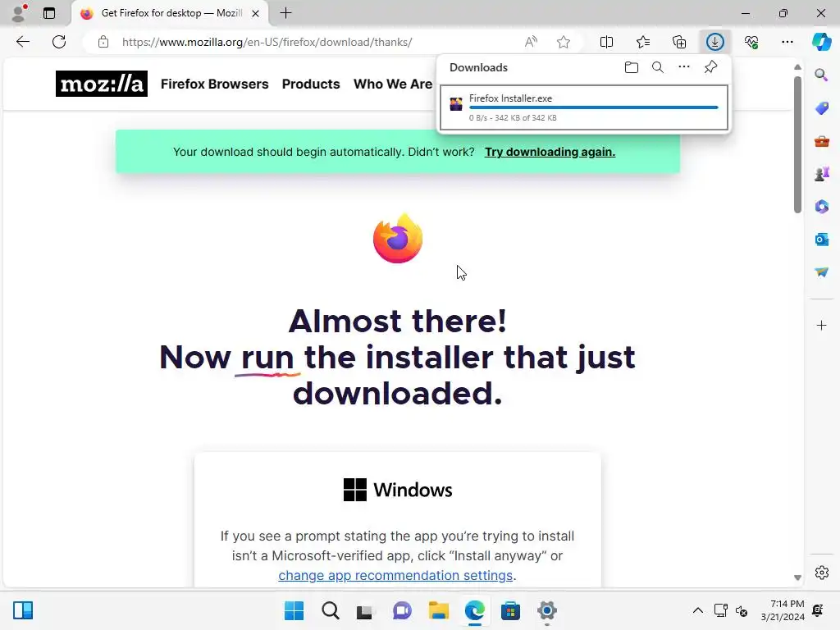Open the muted volume tray icon
Screen dimensions: 840x630
742,610
